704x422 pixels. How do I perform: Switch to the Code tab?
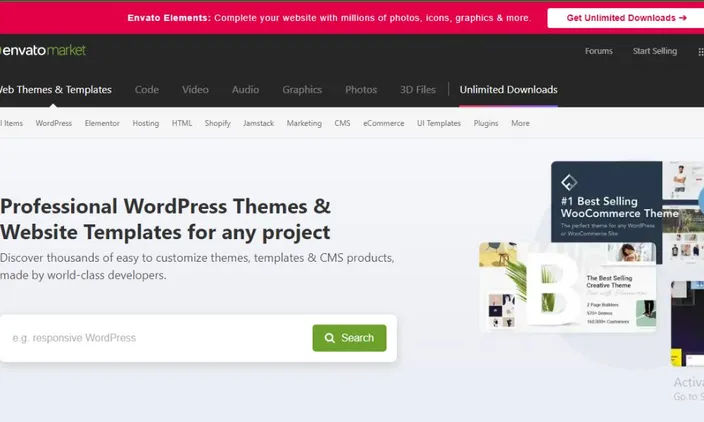(x=147, y=90)
